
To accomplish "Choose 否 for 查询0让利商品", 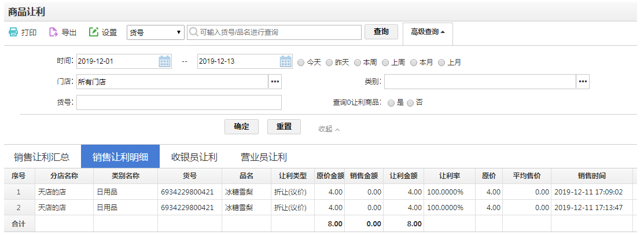I will click(410, 103).
